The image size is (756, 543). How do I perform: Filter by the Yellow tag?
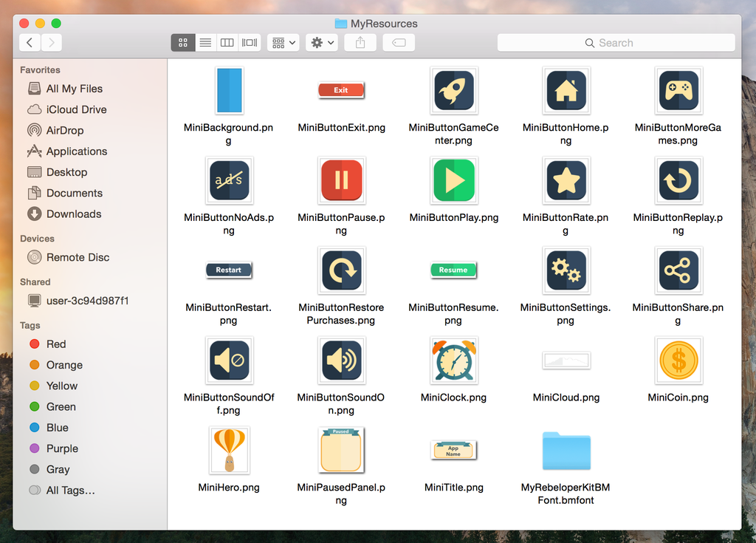point(90,386)
